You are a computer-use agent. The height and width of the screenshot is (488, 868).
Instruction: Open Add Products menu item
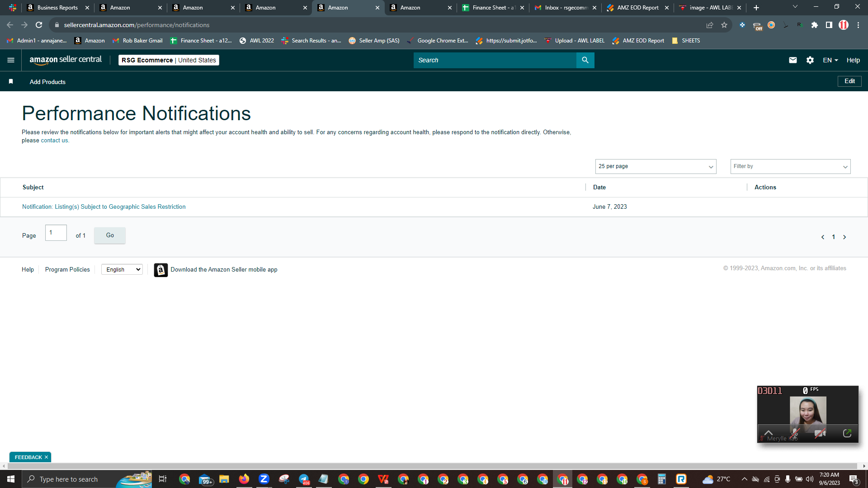click(x=47, y=82)
